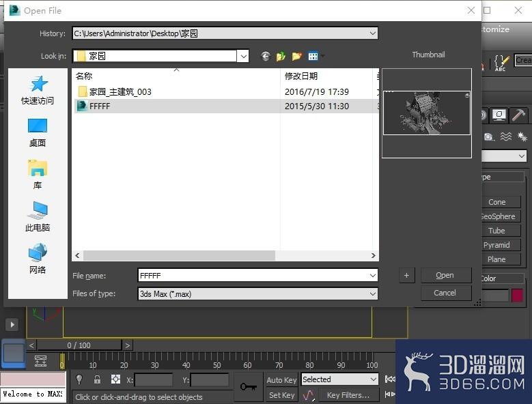Click Previous Frame playback control
The width and height of the screenshot is (532, 404).
pos(389,394)
